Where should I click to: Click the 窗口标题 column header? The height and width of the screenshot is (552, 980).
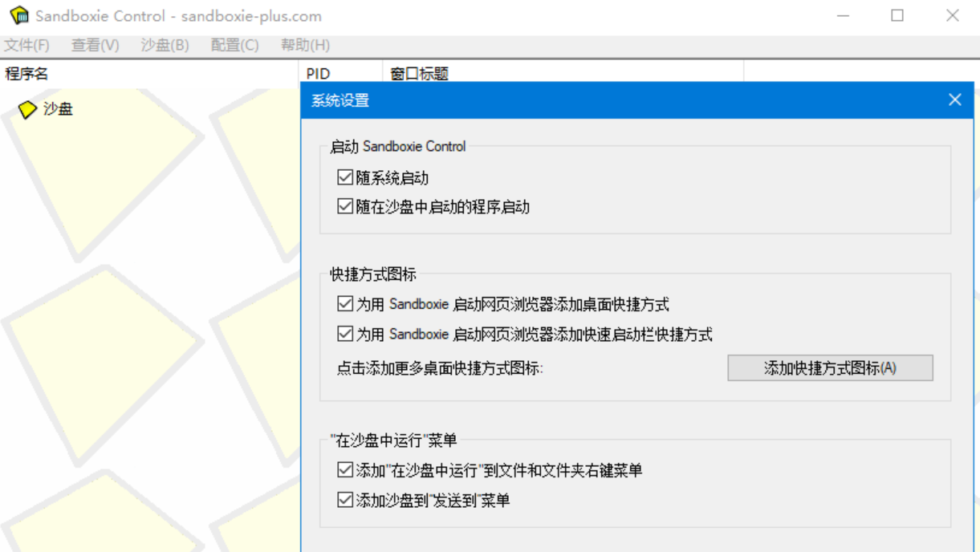pyautogui.click(x=564, y=74)
